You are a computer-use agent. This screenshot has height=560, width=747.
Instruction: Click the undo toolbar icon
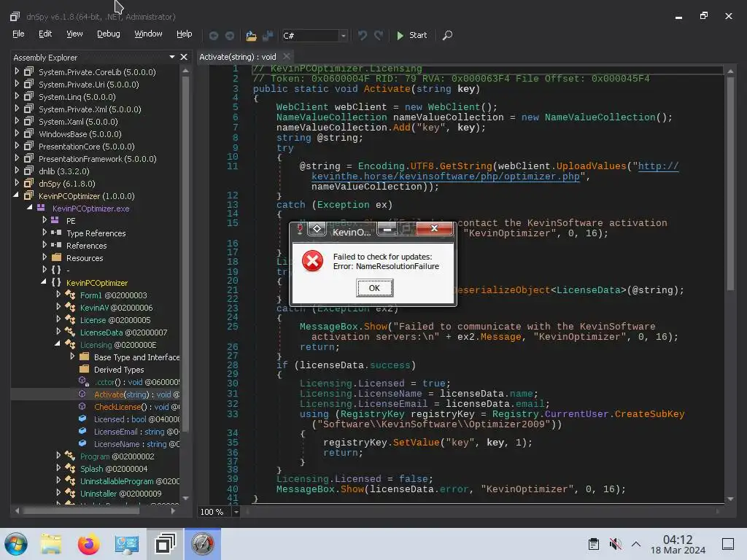[x=362, y=36]
